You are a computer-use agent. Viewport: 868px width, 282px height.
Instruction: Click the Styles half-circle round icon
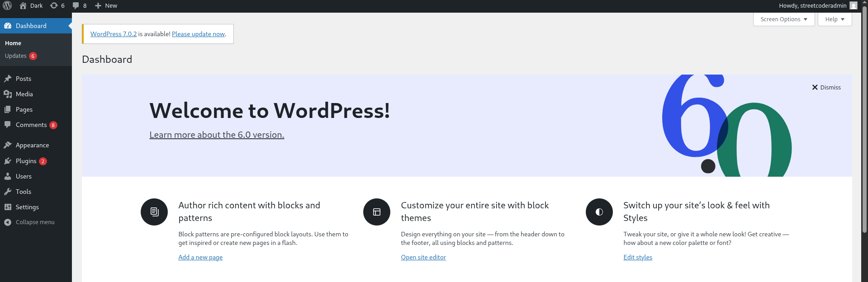pos(599,212)
